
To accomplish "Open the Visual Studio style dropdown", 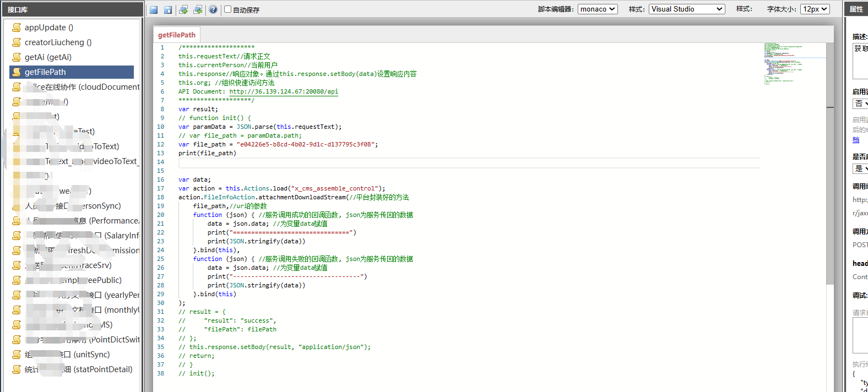I will pos(687,9).
